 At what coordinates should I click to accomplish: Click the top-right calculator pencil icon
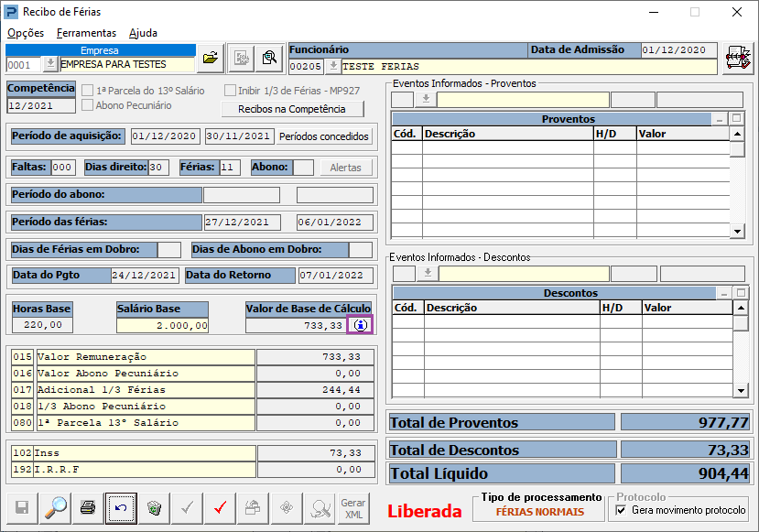click(x=738, y=59)
